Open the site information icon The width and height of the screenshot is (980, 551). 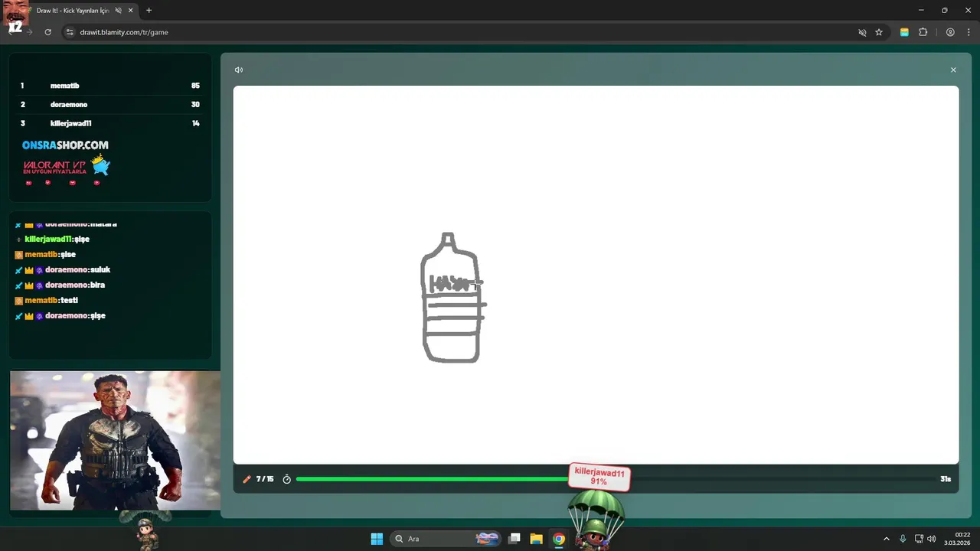[70, 32]
